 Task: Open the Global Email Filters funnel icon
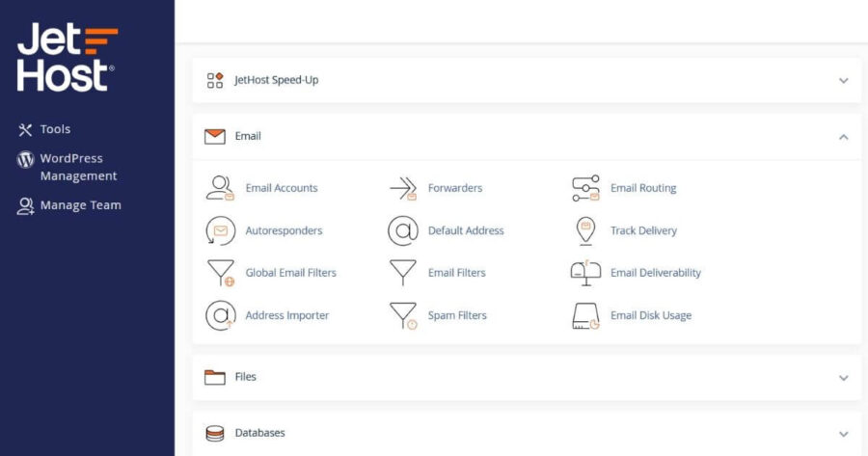221,273
